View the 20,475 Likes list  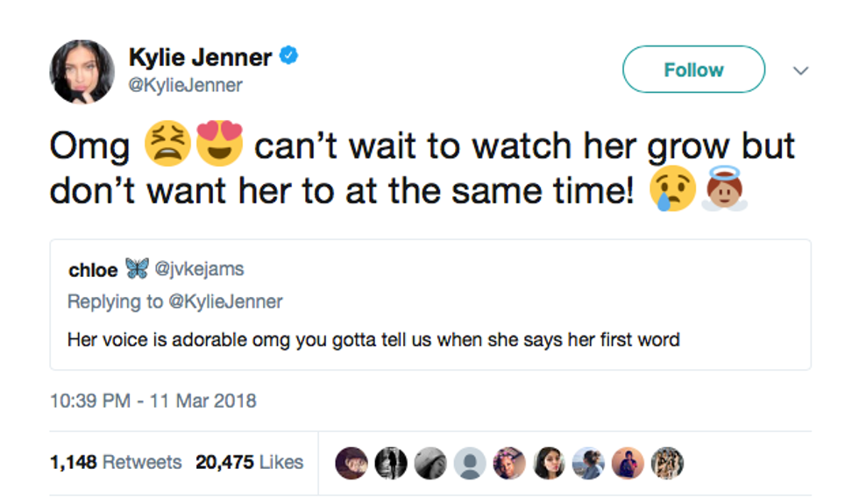[x=250, y=462]
